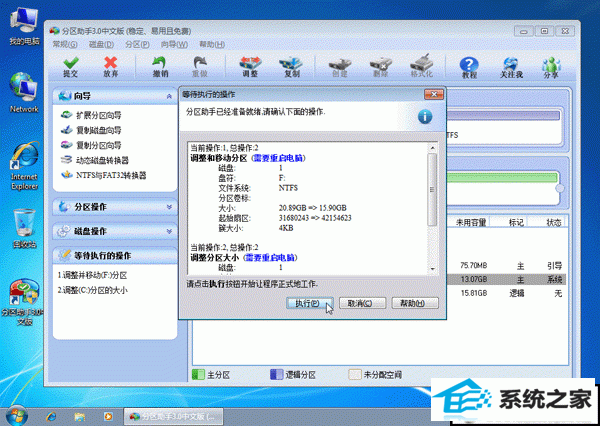Click the 关注我 (Follow me) toolbar icon
Screen dimensions: 600x426
pyautogui.click(x=511, y=67)
